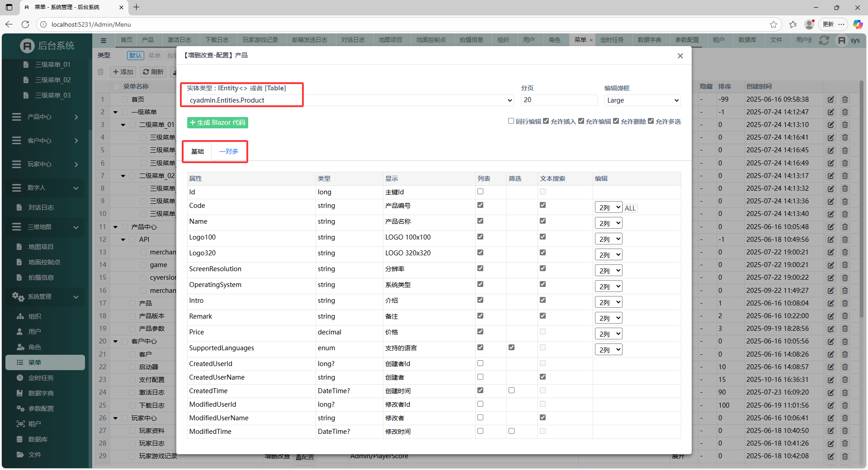Enable the 同行编辑 checkbox
Screen dimensions: 868x470
coord(511,121)
